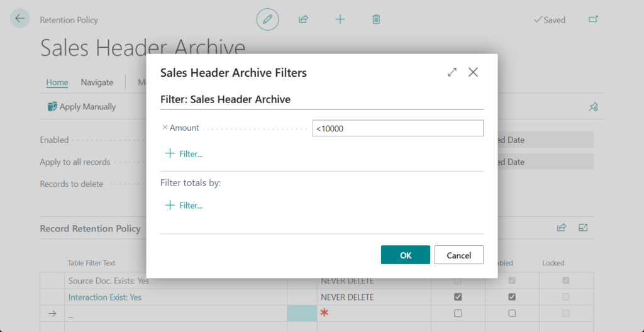This screenshot has height=332, width=644.
Task: Click the trash delete icon
Action: click(x=376, y=19)
